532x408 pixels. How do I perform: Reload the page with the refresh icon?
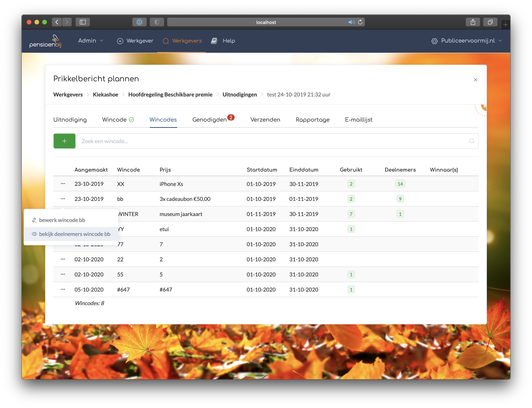tap(360, 22)
